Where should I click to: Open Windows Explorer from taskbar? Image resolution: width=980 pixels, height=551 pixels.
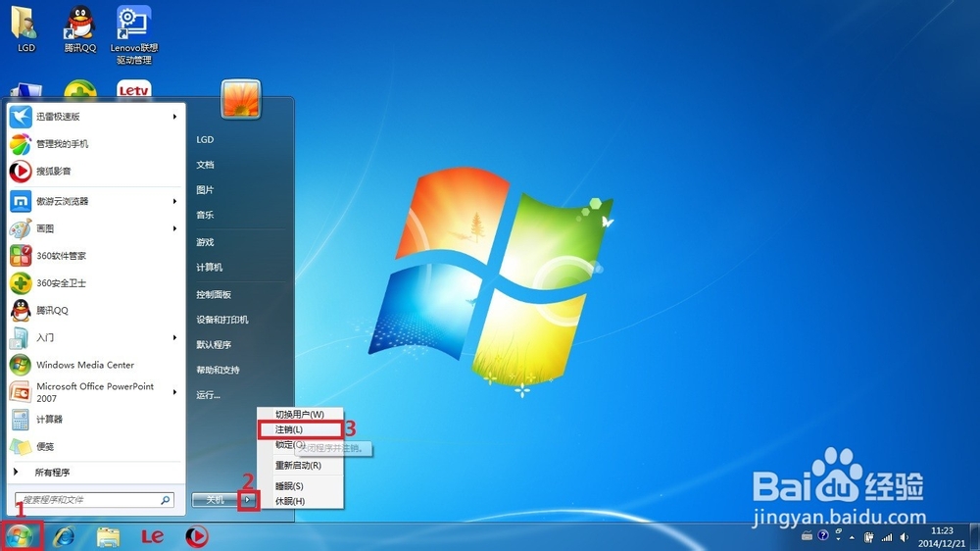(x=108, y=536)
